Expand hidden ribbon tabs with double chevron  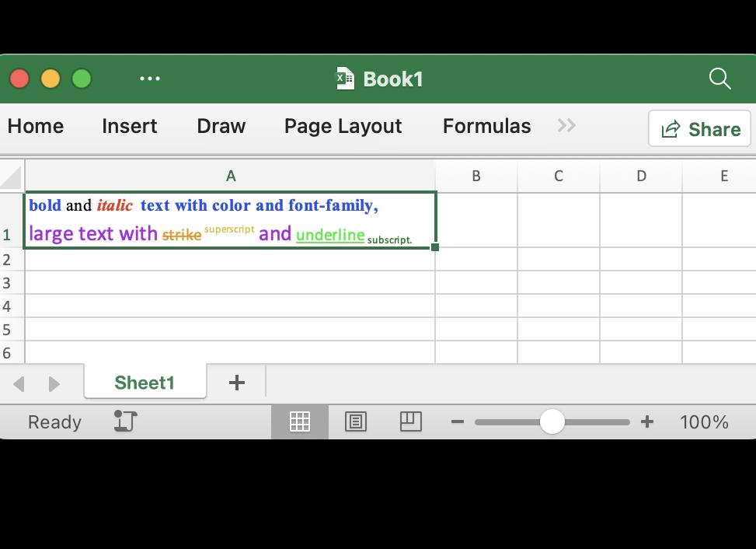(566, 126)
